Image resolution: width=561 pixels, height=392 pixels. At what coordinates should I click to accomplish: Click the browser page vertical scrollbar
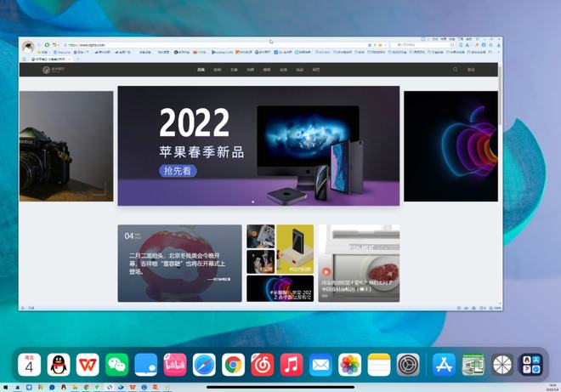coord(500,95)
